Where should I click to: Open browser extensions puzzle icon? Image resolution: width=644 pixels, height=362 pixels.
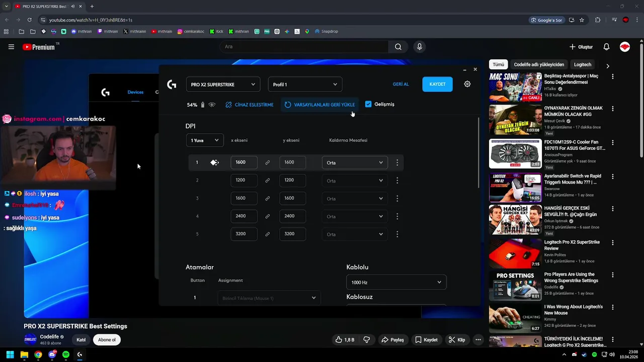point(598,20)
